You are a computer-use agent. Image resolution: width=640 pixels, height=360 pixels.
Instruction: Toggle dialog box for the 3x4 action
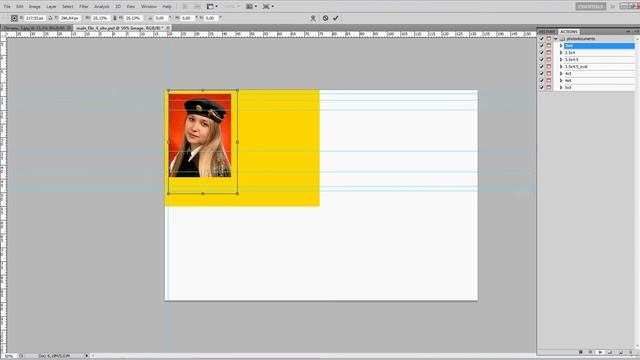(x=549, y=46)
